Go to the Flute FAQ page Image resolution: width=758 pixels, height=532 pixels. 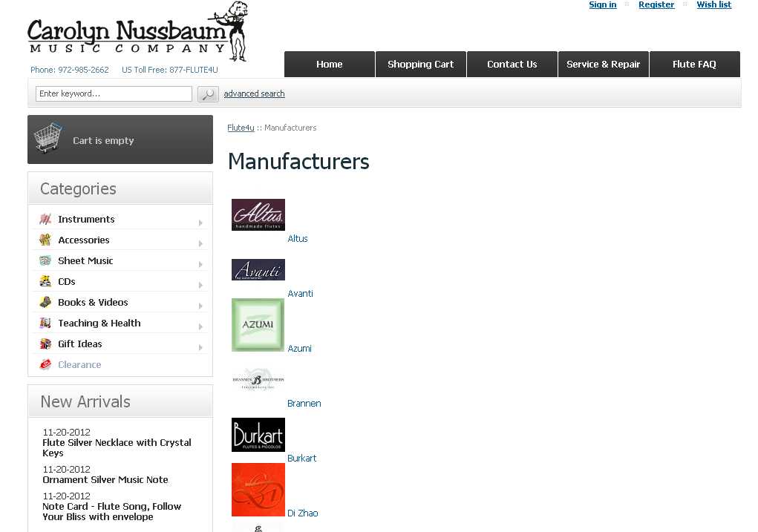click(694, 65)
